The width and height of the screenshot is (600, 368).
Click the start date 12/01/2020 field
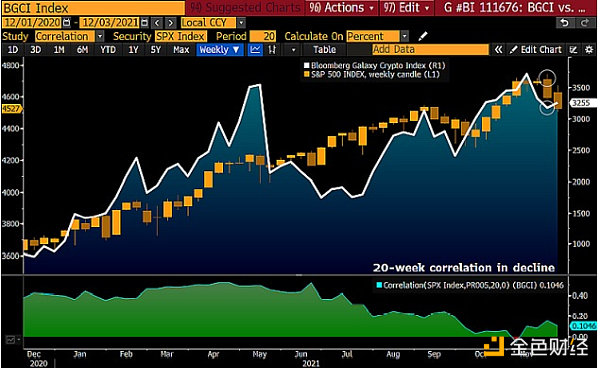(x=32, y=23)
